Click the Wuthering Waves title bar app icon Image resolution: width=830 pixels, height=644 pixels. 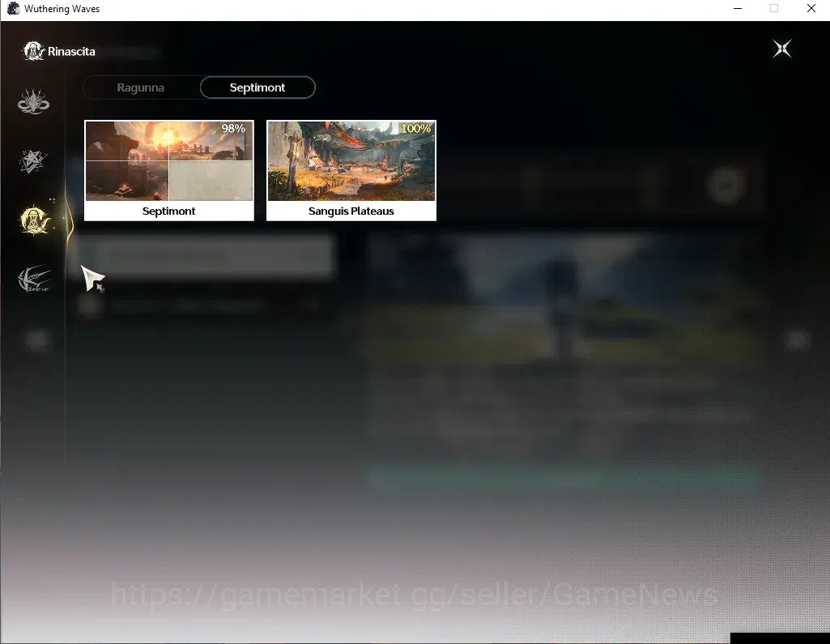(13, 8)
